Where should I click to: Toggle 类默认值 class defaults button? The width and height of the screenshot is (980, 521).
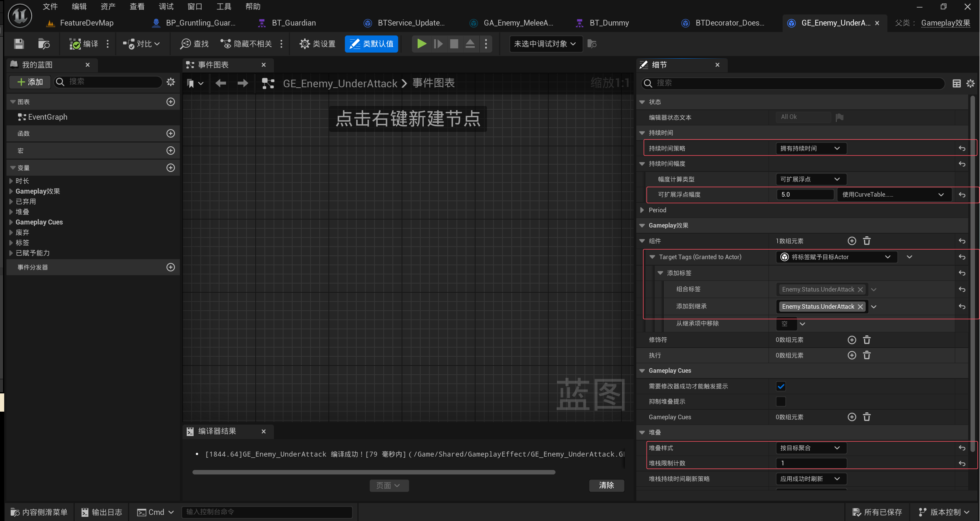372,44
